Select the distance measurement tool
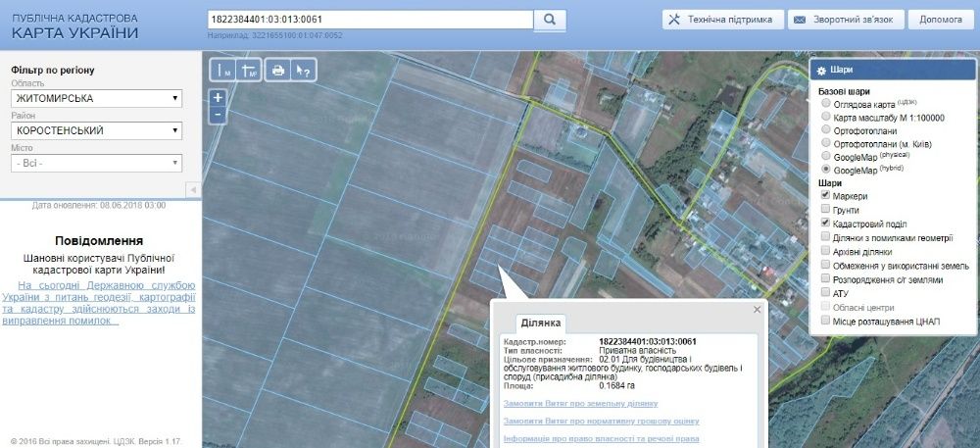 (x=222, y=71)
